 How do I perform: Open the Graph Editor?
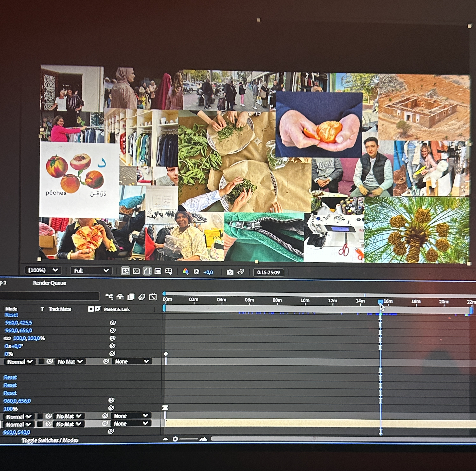pyautogui.click(x=153, y=297)
